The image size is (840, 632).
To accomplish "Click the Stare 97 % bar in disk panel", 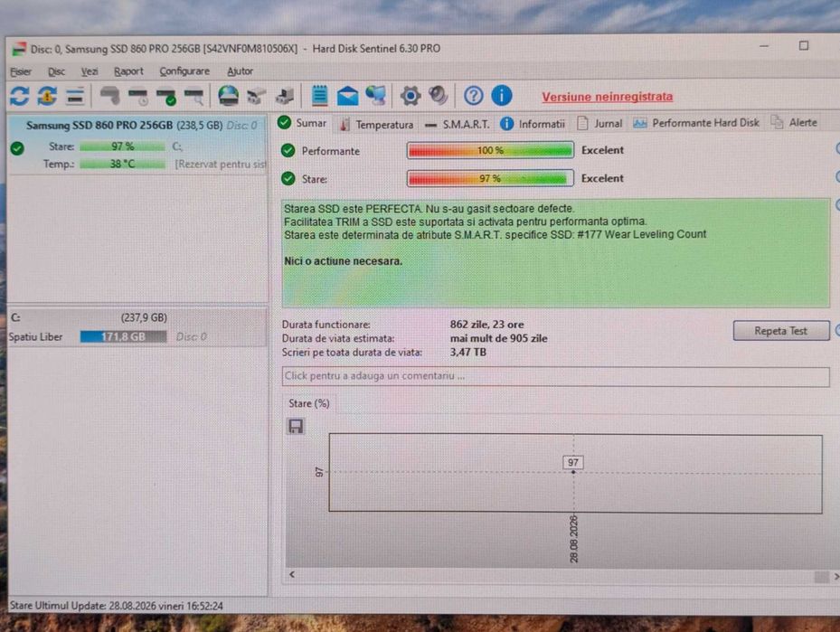I will click(123, 146).
